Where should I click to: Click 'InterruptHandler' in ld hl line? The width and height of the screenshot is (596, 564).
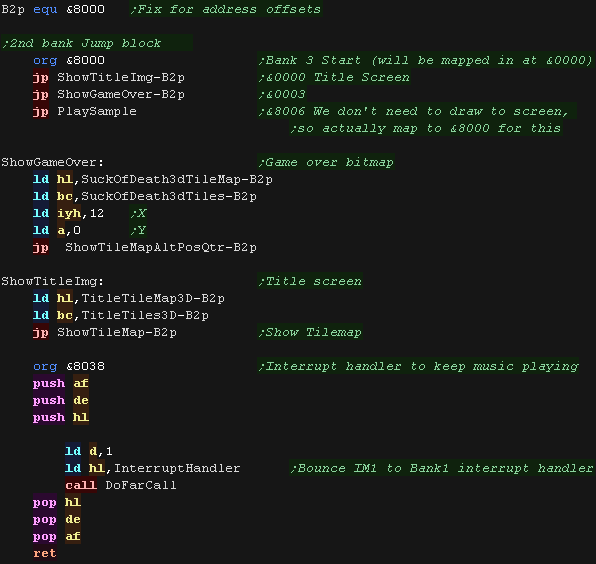coord(177,468)
